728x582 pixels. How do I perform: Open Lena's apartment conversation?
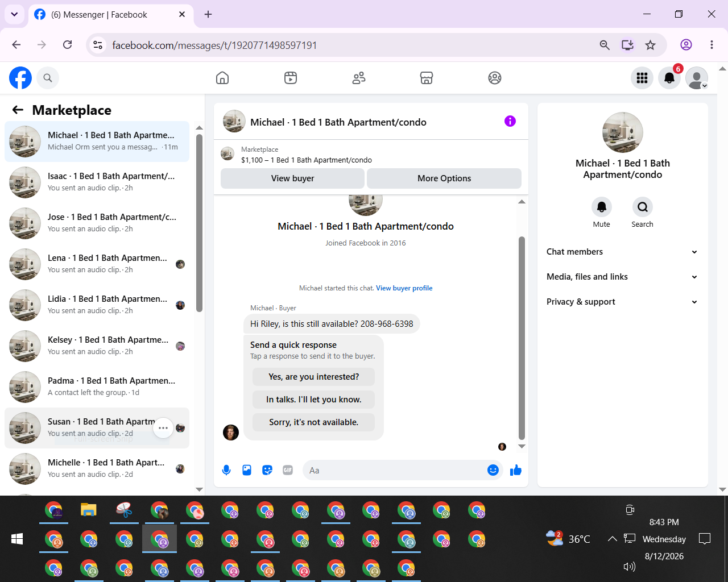pyautogui.click(x=97, y=264)
